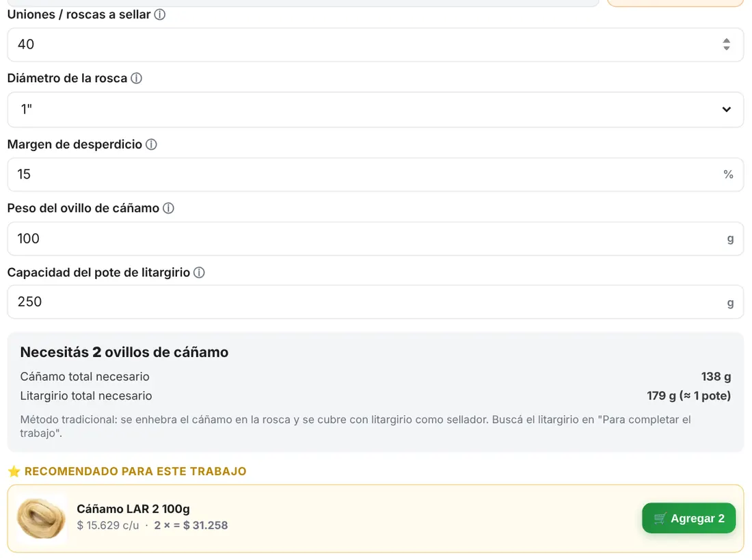Open the Cáñamo LAR 2 100g product thumbnail
Image resolution: width=752 pixels, height=560 pixels.
(41, 518)
